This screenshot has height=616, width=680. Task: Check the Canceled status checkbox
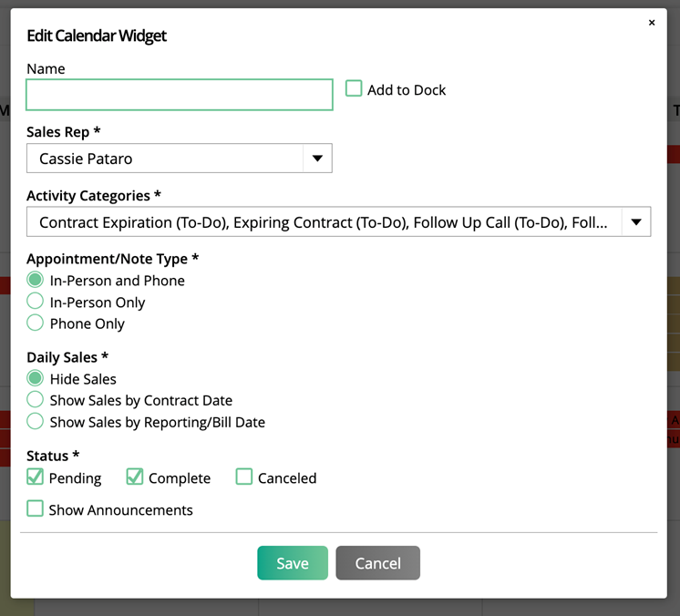point(244,477)
